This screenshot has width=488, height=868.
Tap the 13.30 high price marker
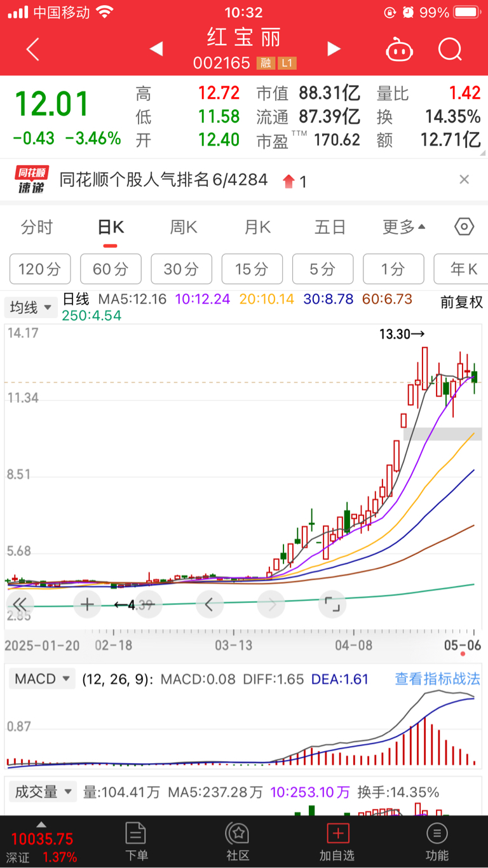point(402,334)
